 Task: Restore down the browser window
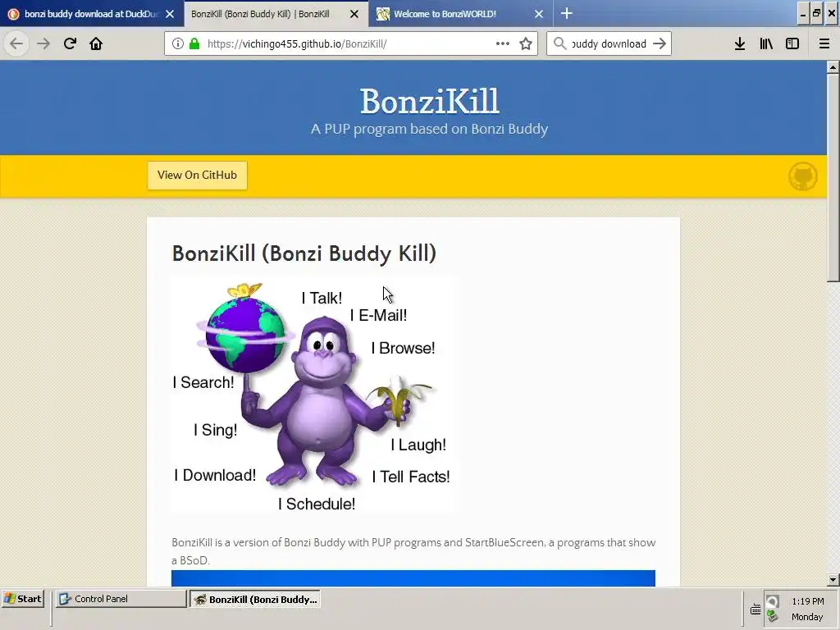pos(816,14)
